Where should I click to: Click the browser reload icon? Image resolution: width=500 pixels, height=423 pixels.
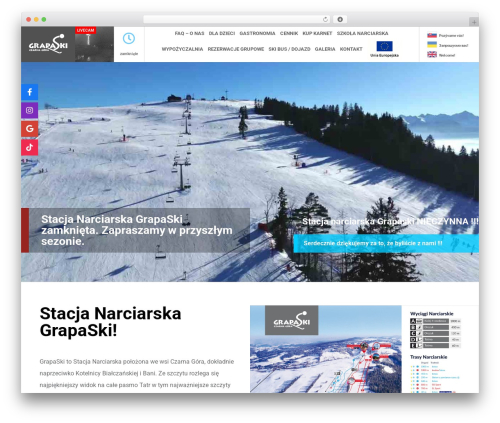pyautogui.click(x=325, y=19)
